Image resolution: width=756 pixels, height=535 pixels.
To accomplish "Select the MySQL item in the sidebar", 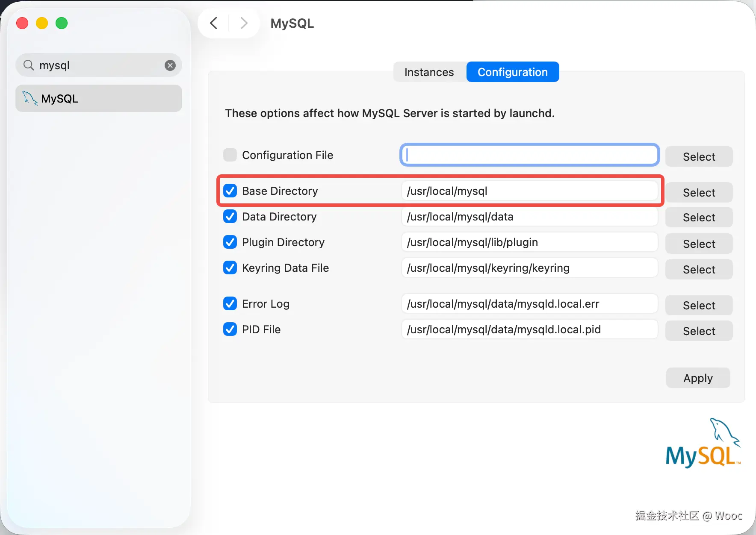I will pyautogui.click(x=99, y=98).
